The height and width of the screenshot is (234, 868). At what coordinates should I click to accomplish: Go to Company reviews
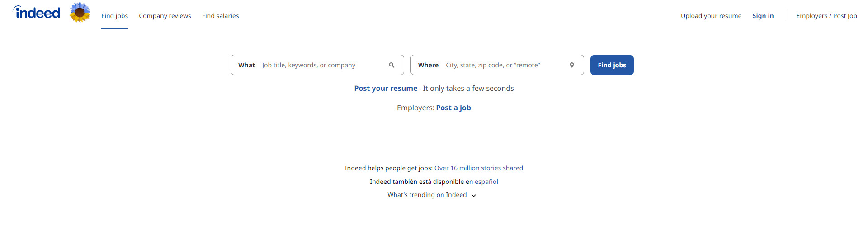tap(165, 16)
